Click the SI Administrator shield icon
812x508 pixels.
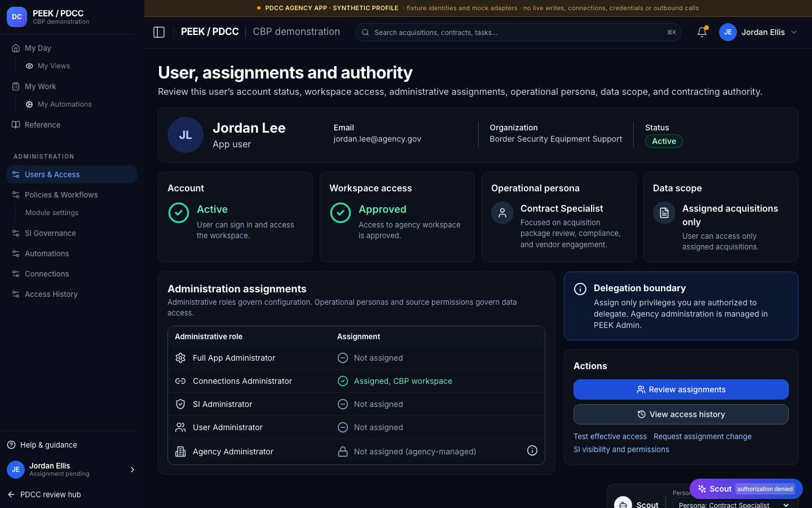pos(180,404)
